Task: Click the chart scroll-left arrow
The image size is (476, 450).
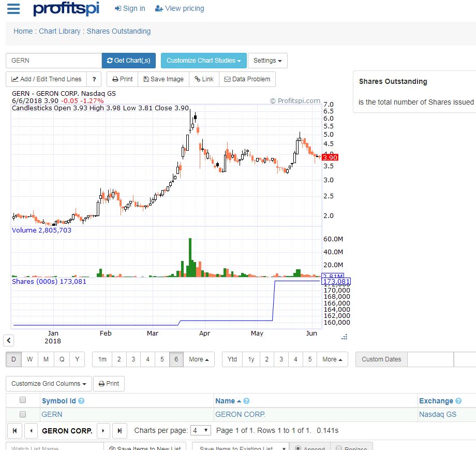Action: pos(8,340)
